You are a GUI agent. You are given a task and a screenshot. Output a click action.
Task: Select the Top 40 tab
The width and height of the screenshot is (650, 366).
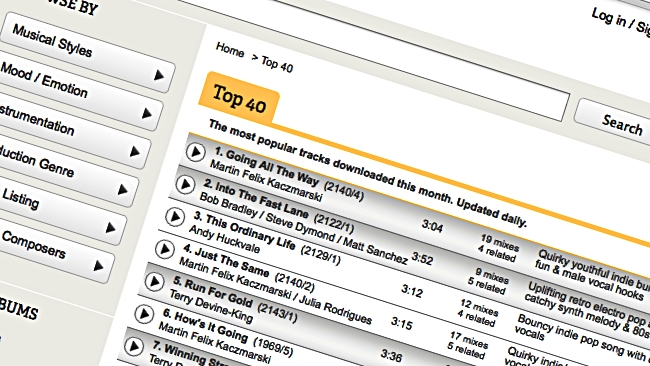click(x=239, y=99)
